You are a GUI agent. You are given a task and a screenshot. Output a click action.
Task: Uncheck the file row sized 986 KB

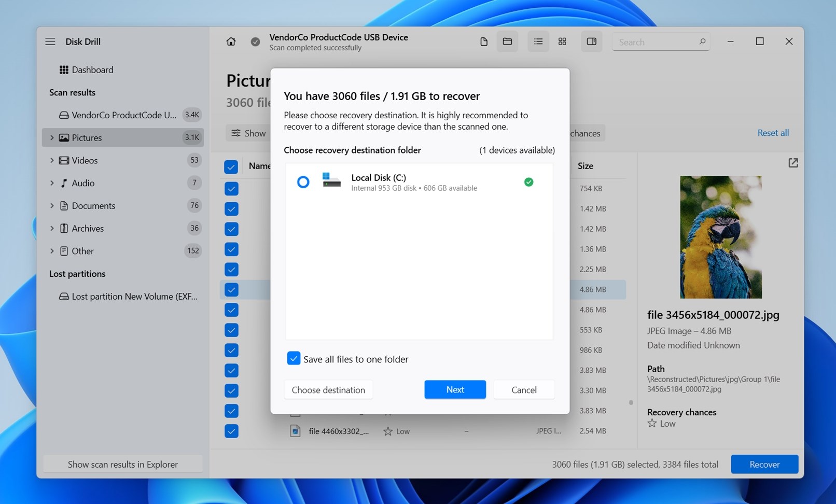point(231,351)
